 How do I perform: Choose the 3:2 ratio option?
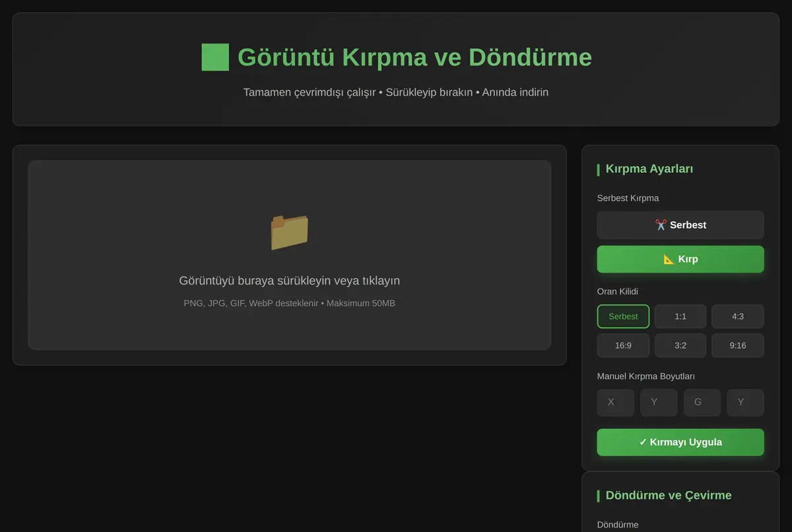[680, 345]
